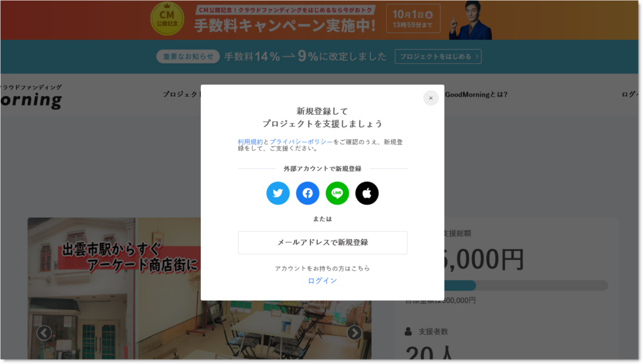This screenshot has height=364, width=643.
Task: Show previous image with left arrow
Action: pos(44,333)
